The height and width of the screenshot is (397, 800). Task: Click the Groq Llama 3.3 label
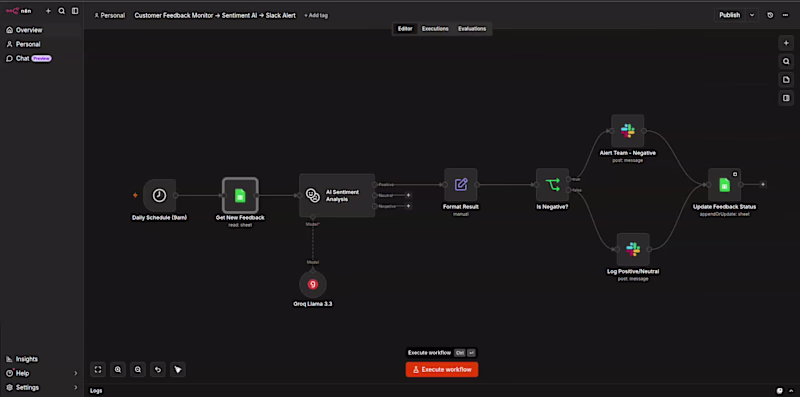point(313,304)
